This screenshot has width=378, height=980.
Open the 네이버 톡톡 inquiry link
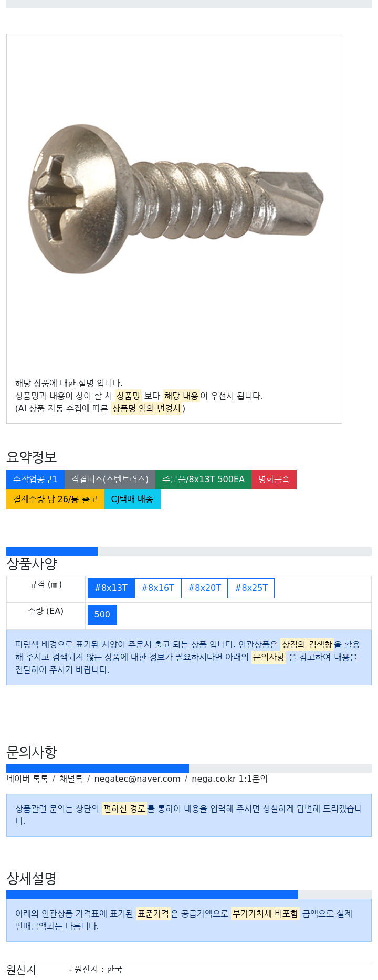27,779
